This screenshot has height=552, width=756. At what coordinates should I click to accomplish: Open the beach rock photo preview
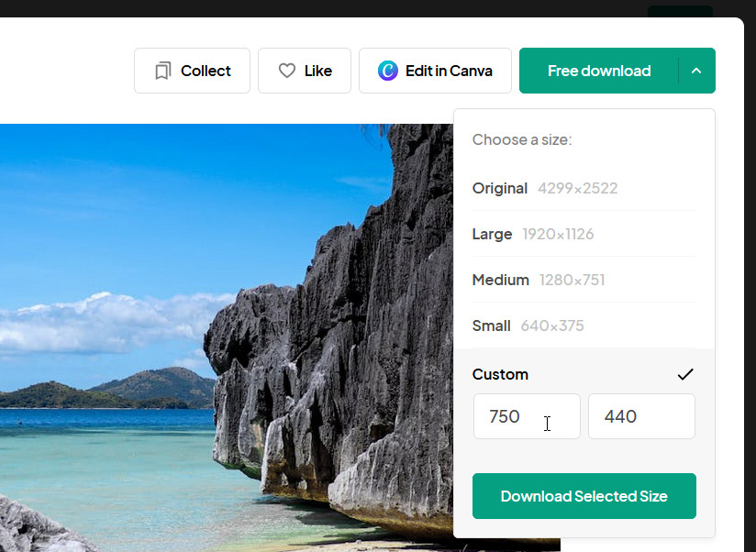point(229,348)
